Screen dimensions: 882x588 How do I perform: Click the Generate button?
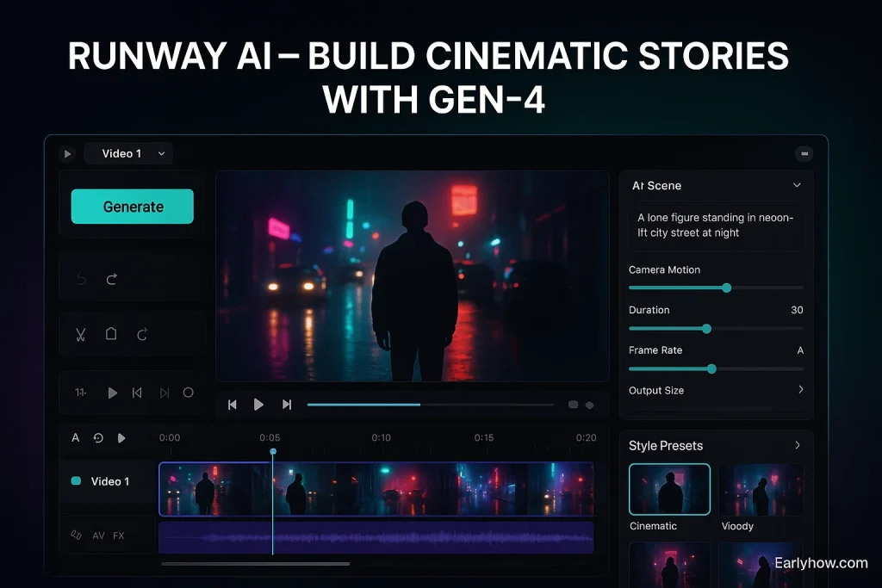(x=133, y=207)
